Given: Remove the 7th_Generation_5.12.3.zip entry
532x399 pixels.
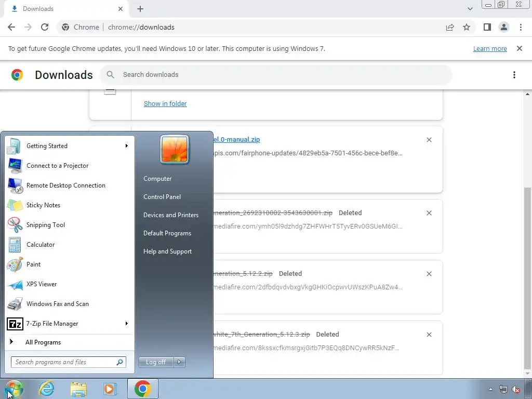Looking at the screenshot, I should (x=429, y=335).
